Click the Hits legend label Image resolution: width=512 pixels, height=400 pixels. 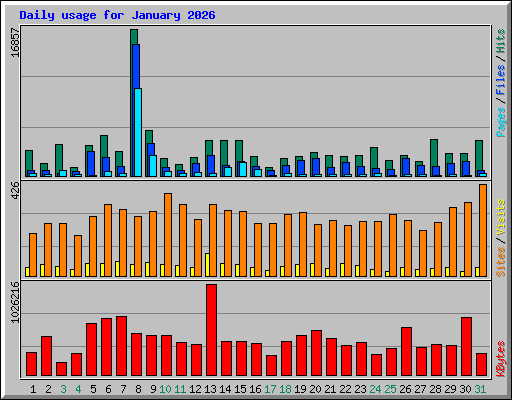500,41
